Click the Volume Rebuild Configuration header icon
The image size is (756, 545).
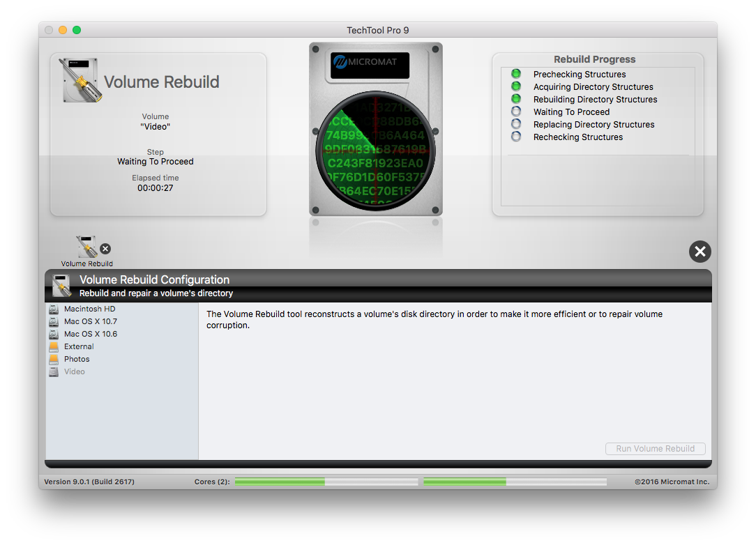click(61, 286)
